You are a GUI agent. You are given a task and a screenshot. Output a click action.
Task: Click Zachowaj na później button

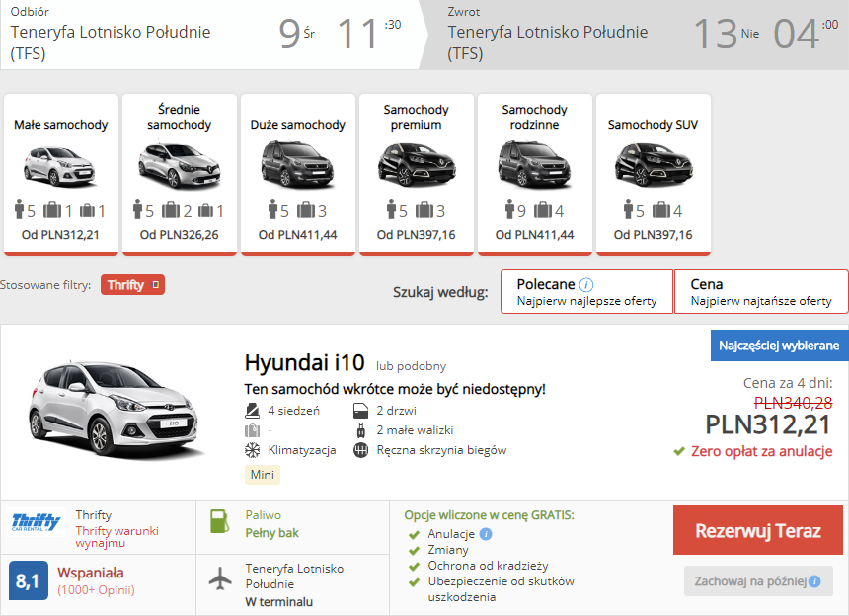[x=758, y=581]
